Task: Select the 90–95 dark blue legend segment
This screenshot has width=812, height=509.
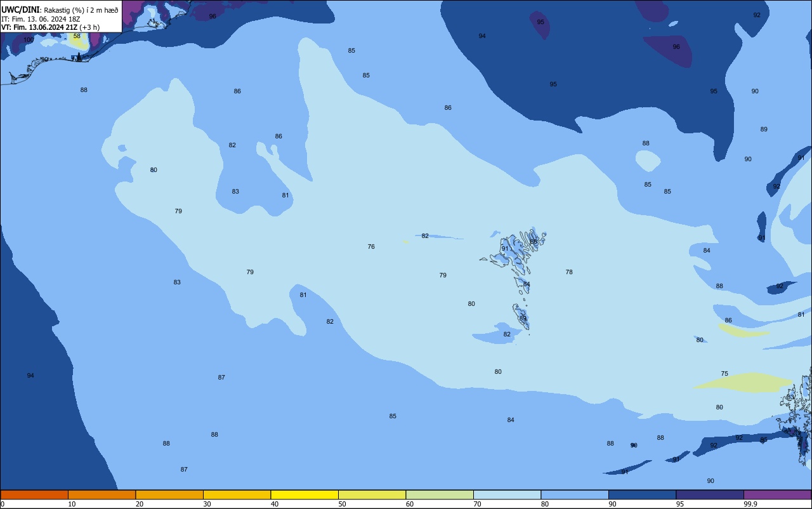Action: click(x=642, y=494)
